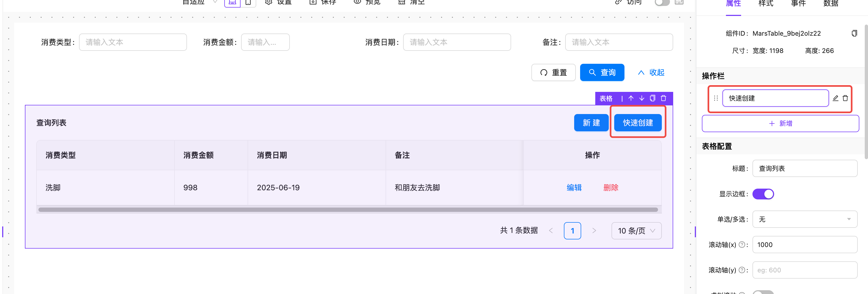The image size is (868, 294).
Task: Click 删除 link in 洗脚 row
Action: 611,188
